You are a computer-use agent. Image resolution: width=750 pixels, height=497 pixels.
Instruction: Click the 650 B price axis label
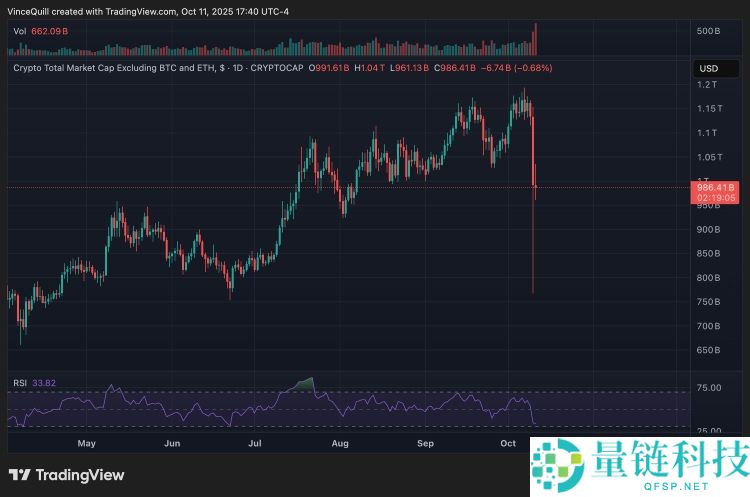[708, 350]
